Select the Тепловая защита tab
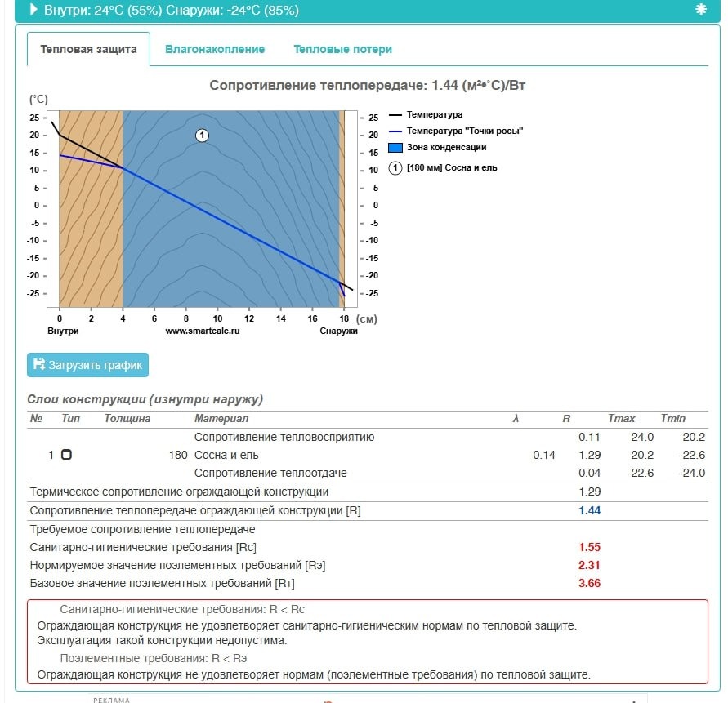728x703 pixels. 88,49
